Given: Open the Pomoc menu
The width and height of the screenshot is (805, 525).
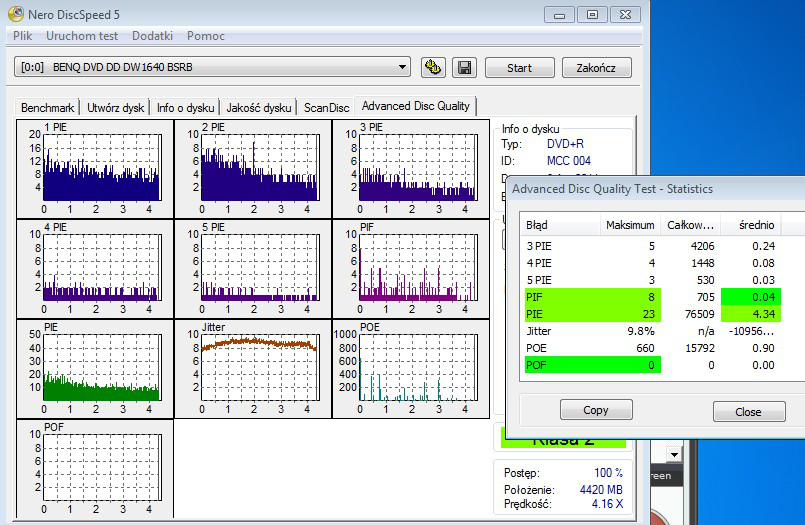Looking at the screenshot, I should [205, 36].
